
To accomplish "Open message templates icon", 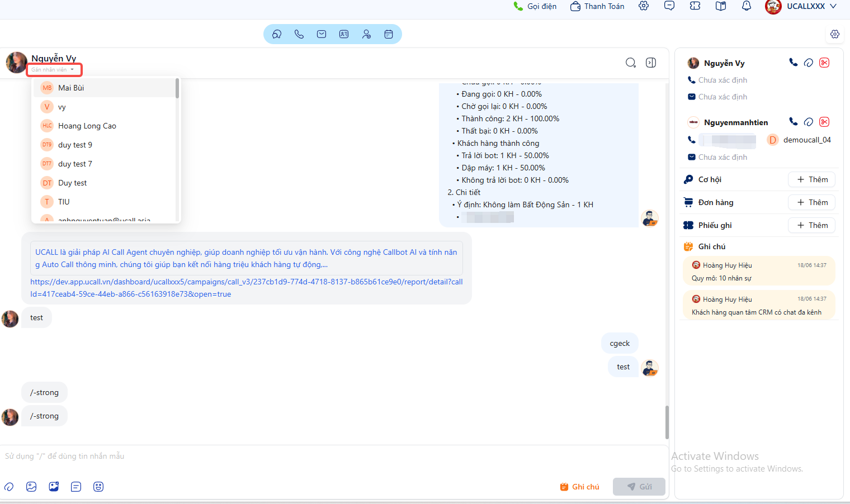I will 76,487.
